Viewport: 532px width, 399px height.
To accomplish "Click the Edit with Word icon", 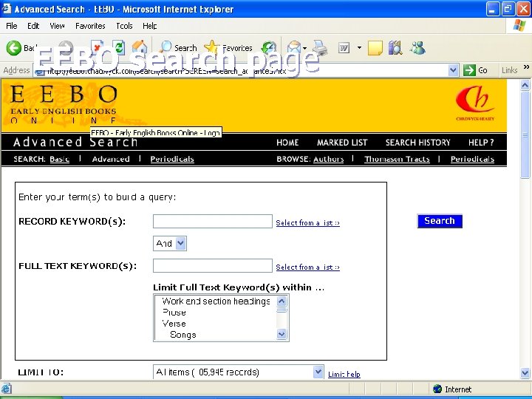I will coord(344,48).
